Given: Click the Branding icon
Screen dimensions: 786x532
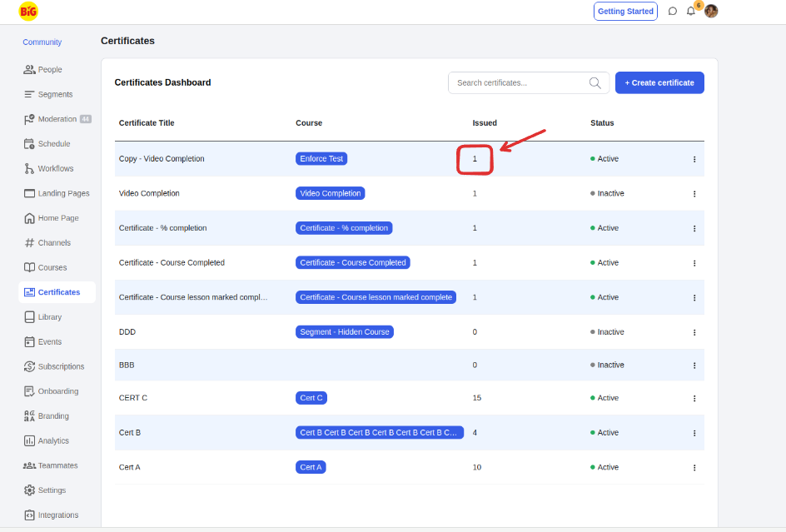Looking at the screenshot, I should (x=30, y=415).
